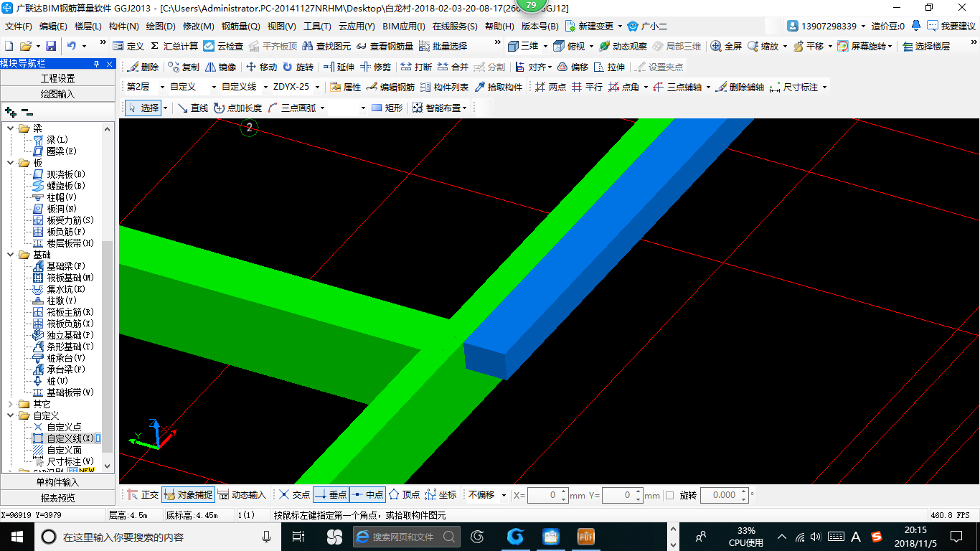
Task: Collapse the 板 tree folder
Action: click(11, 163)
